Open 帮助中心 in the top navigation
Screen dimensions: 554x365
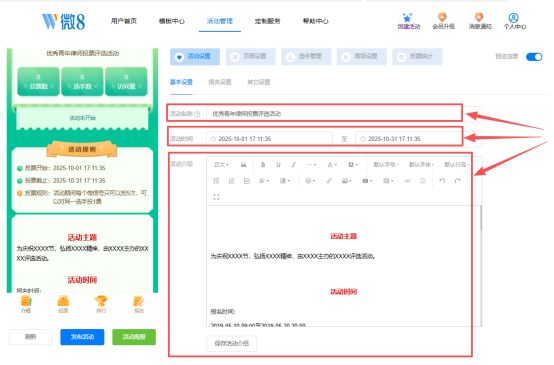tap(316, 21)
